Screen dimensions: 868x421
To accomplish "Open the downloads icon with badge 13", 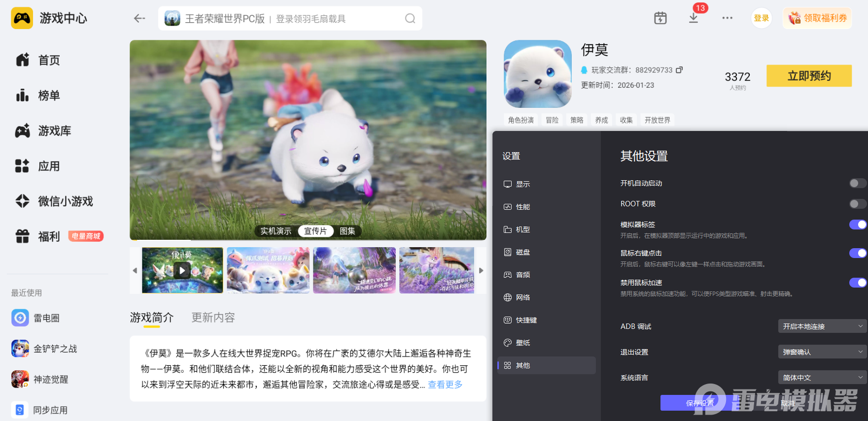I will (694, 18).
